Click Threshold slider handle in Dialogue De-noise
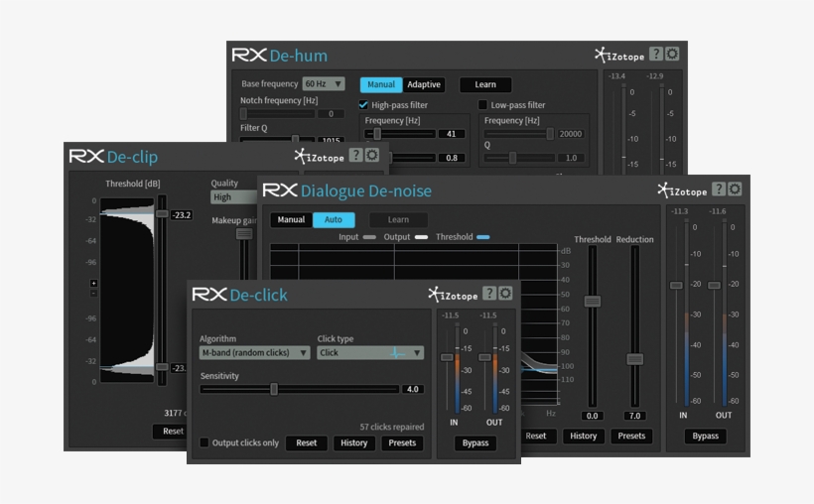The height and width of the screenshot is (504, 814). click(x=593, y=301)
